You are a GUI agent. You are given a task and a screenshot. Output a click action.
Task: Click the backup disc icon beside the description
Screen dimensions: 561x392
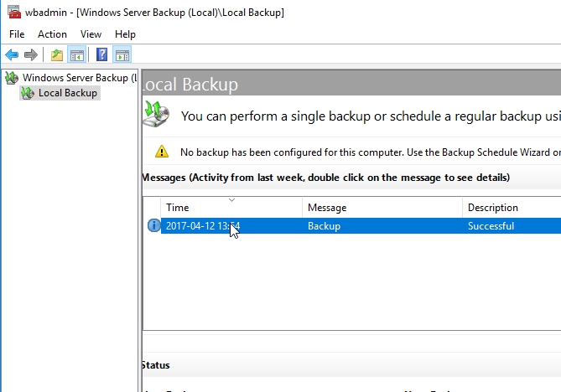click(156, 115)
